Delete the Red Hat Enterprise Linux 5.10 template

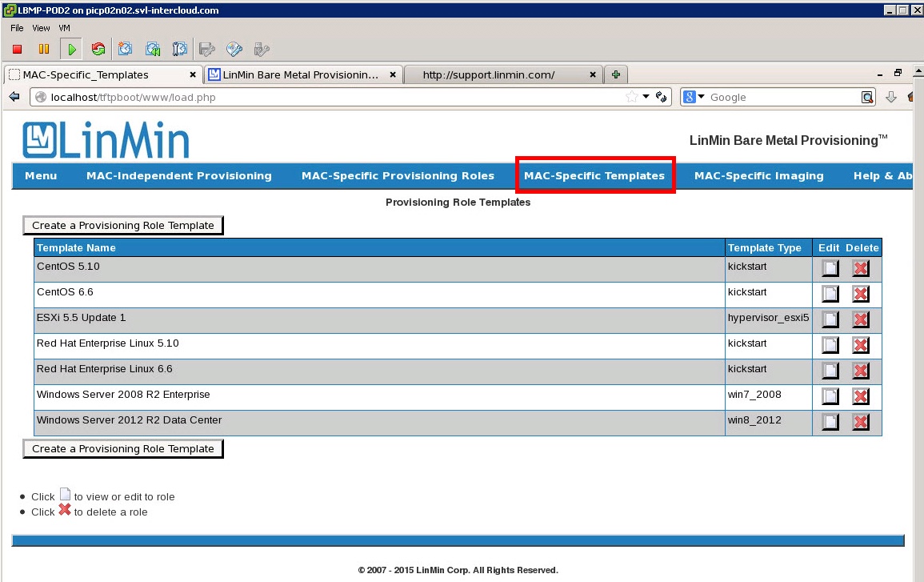click(861, 345)
